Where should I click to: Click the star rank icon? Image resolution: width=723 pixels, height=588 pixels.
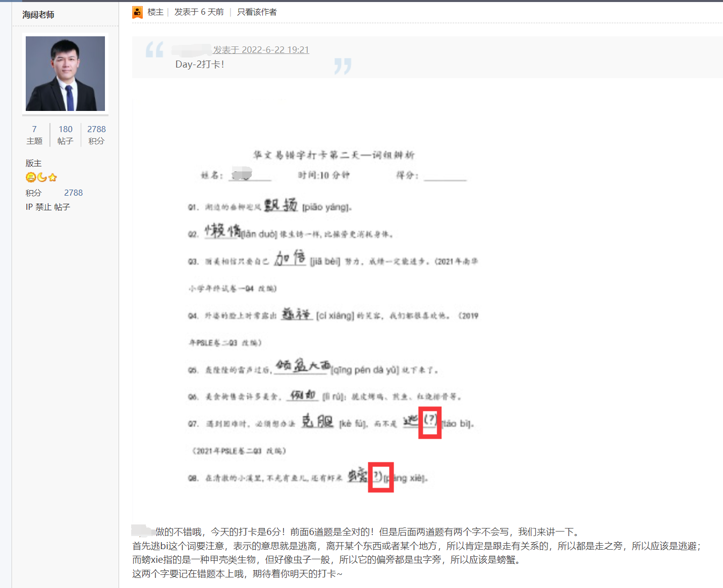tap(52, 178)
